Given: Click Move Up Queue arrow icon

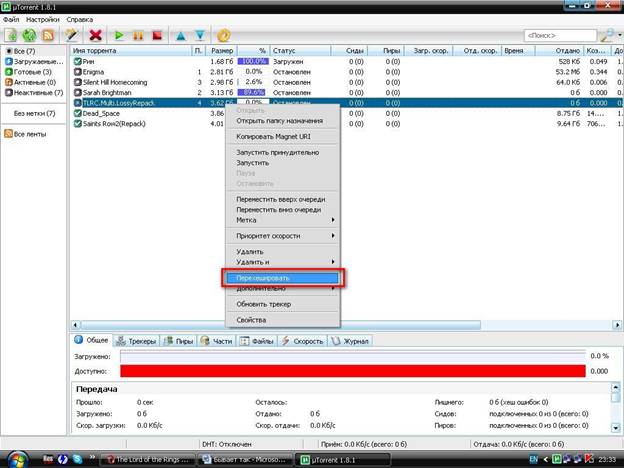Looking at the screenshot, I should [181, 36].
